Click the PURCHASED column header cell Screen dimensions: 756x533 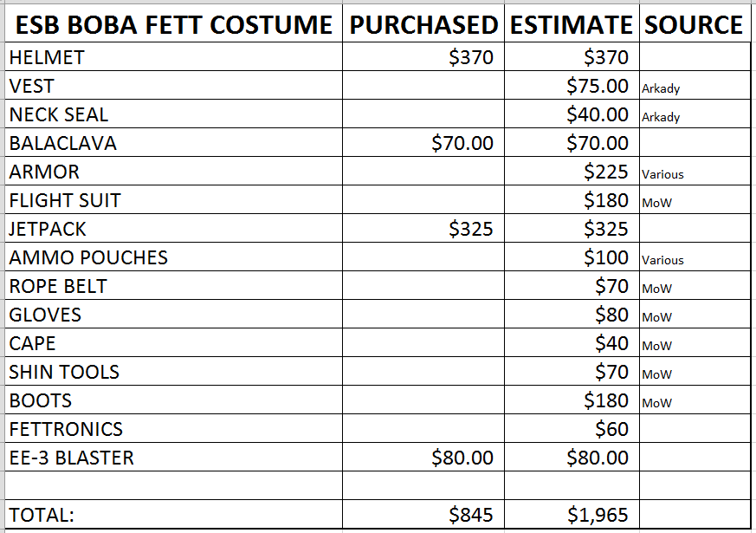423,23
